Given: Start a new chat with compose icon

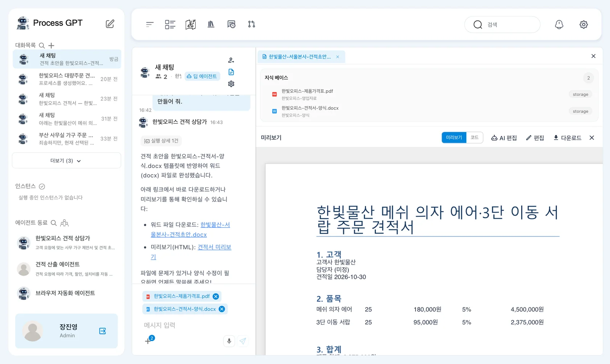Looking at the screenshot, I should (110, 24).
